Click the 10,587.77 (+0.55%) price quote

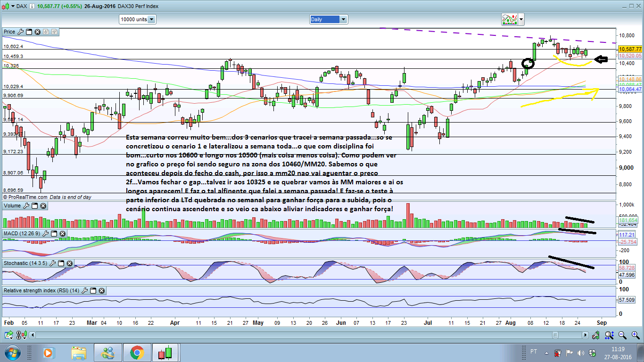(x=60, y=6)
